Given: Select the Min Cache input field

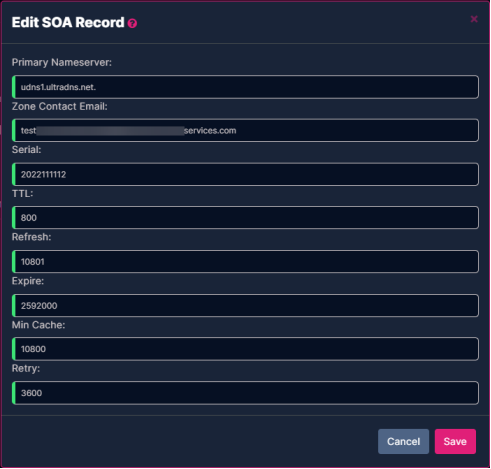Looking at the screenshot, I should [245, 349].
